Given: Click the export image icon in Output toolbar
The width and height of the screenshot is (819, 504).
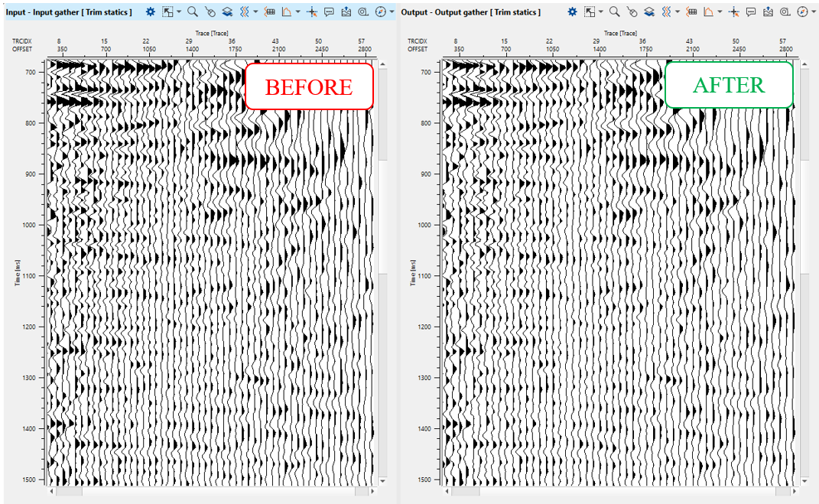Looking at the screenshot, I should (768, 12).
